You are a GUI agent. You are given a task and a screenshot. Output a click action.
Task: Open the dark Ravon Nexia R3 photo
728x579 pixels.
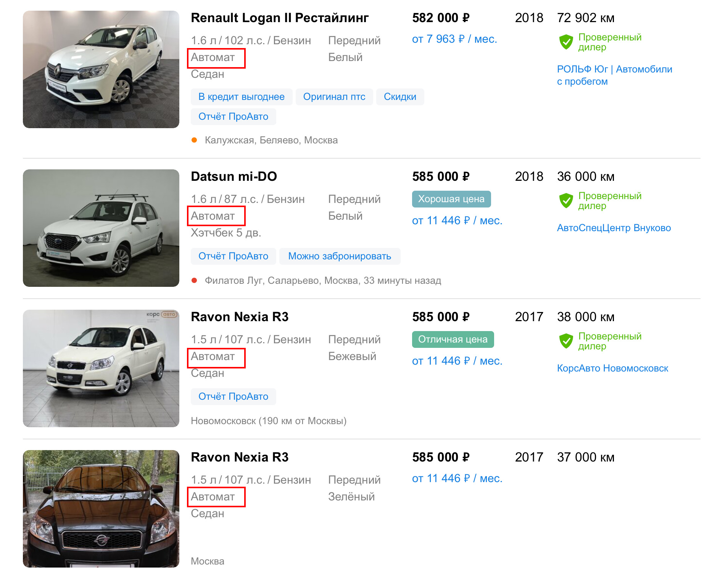pyautogui.click(x=101, y=509)
